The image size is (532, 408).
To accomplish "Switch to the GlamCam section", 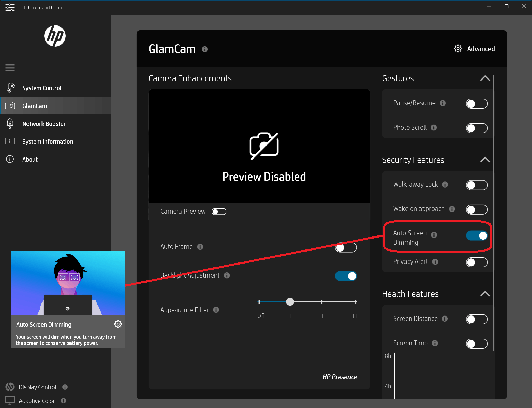I will point(35,106).
